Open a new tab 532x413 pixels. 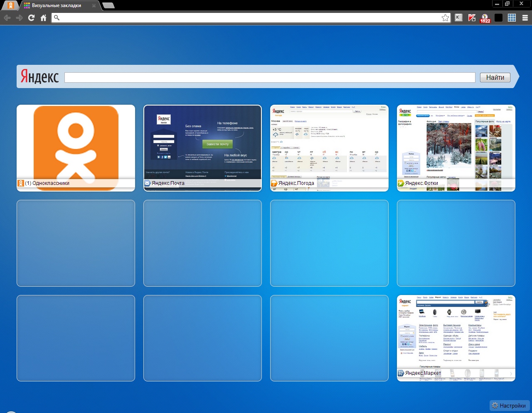[x=108, y=5]
